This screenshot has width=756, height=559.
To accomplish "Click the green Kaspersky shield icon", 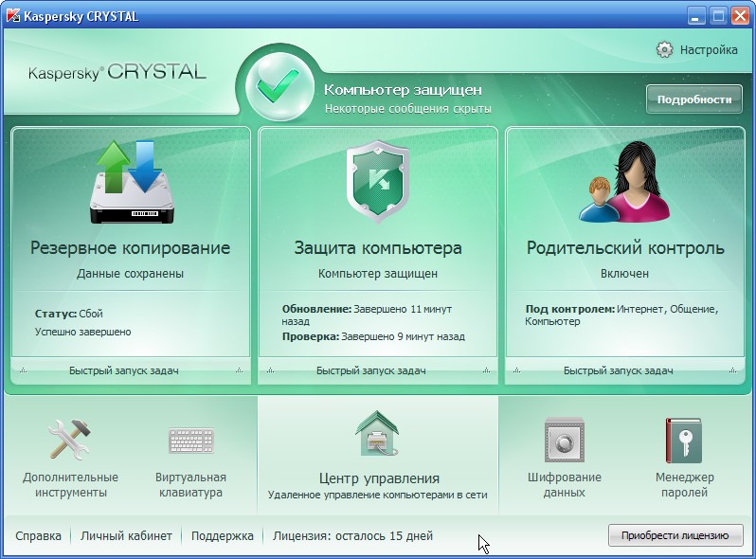I will pos(378,181).
